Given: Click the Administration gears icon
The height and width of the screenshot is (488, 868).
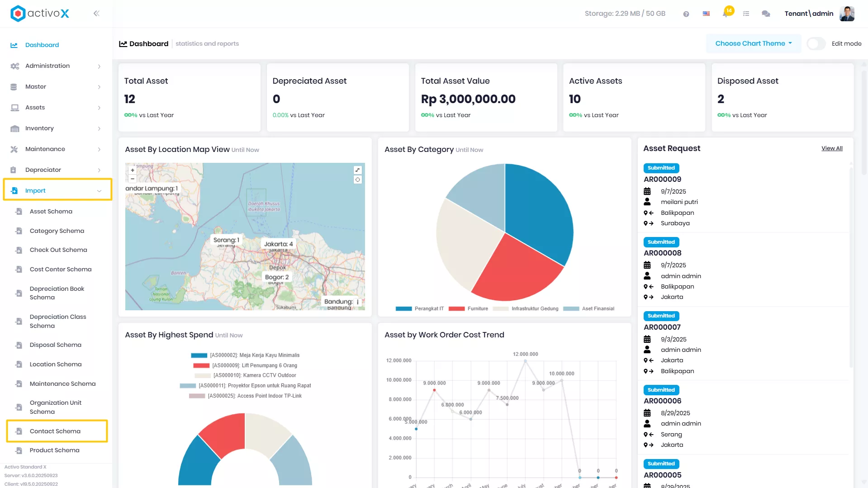Looking at the screenshot, I should pos(14,66).
